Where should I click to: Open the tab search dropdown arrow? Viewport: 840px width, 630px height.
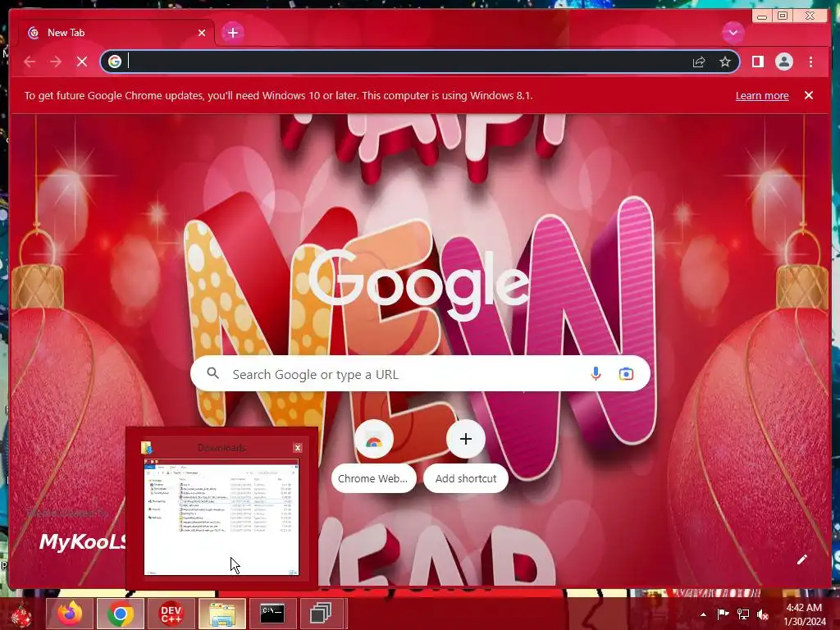(x=733, y=33)
